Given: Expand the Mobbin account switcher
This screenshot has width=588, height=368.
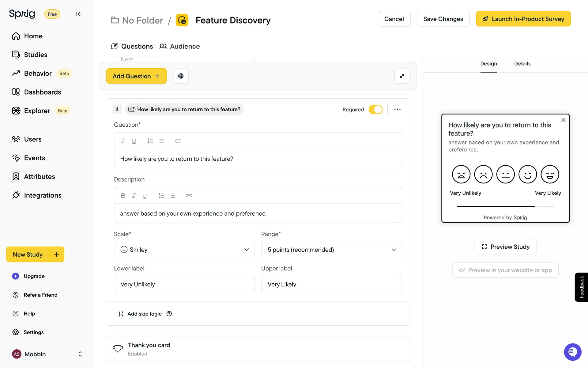Looking at the screenshot, I should [80, 354].
